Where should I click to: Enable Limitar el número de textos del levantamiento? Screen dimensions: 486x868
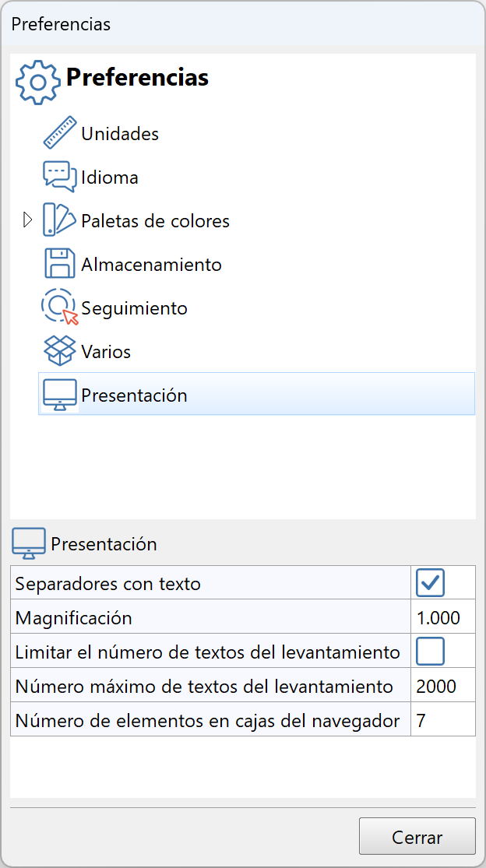pyautogui.click(x=429, y=650)
